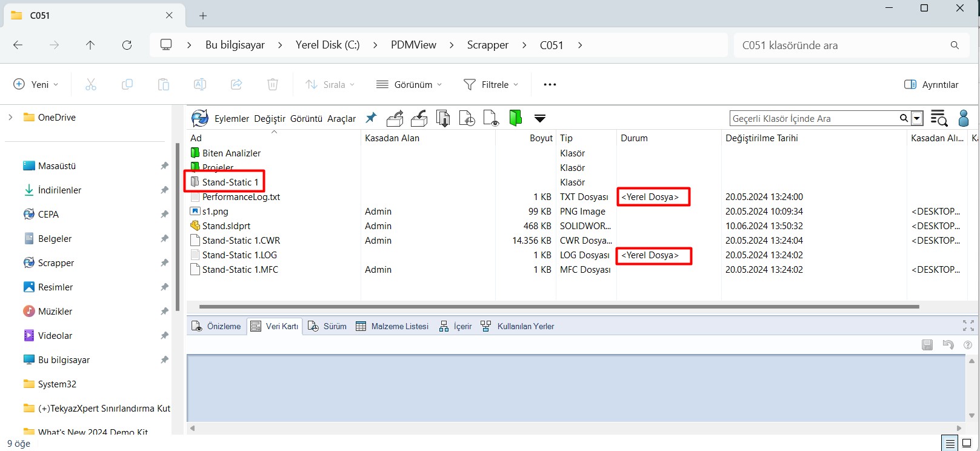Viewport: 980px width, 451px height.
Task: Open the Eylemler menu
Action: tap(232, 119)
